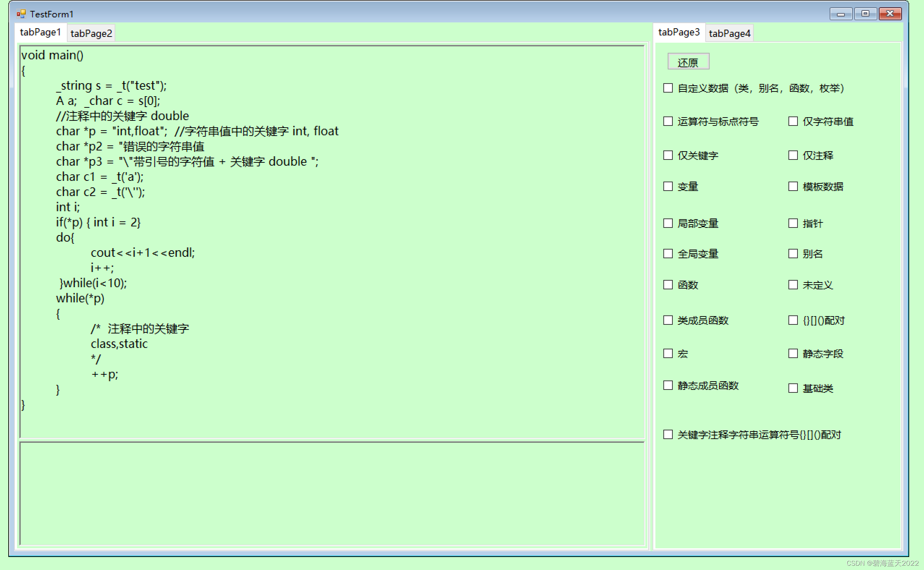Click the 'int i;' line

pyautogui.click(x=68, y=207)
